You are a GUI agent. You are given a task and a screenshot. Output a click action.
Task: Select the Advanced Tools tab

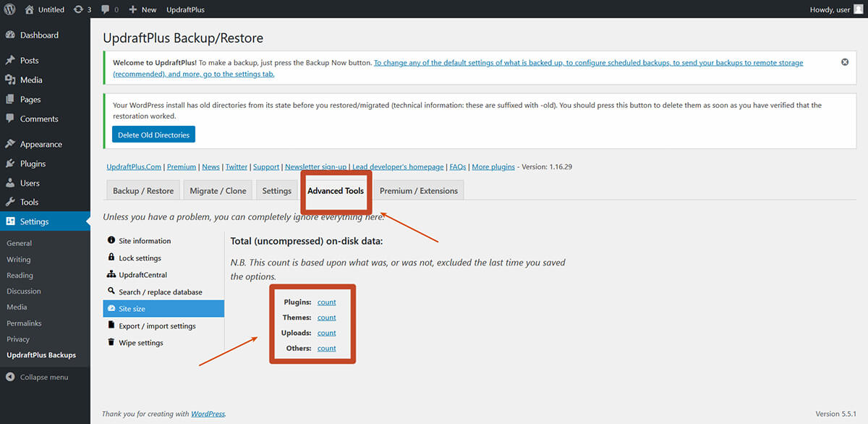click(x=336, y=191)
